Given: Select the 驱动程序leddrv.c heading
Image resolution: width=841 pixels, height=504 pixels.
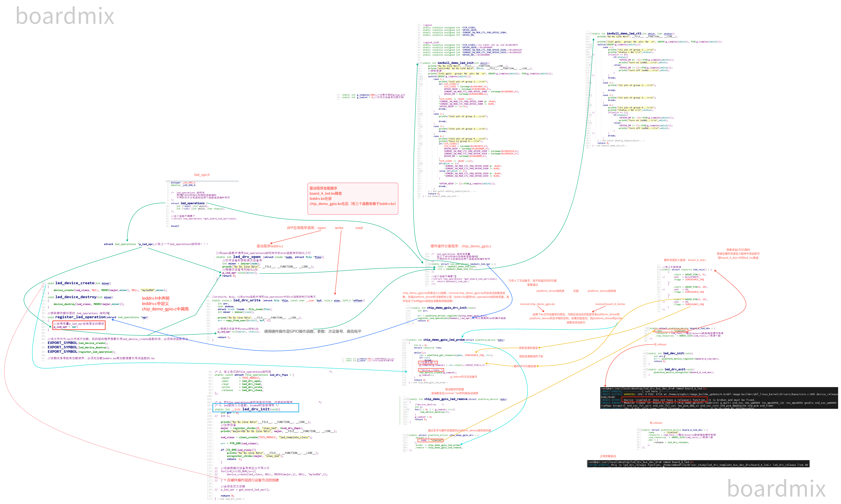Looking at the screenshot, I should point(270,246).
